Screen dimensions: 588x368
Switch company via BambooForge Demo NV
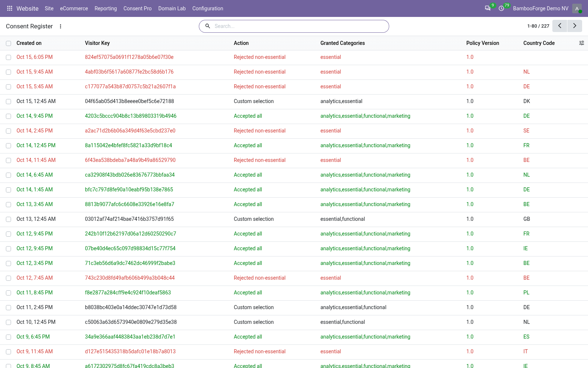click(x=541, y=8)
